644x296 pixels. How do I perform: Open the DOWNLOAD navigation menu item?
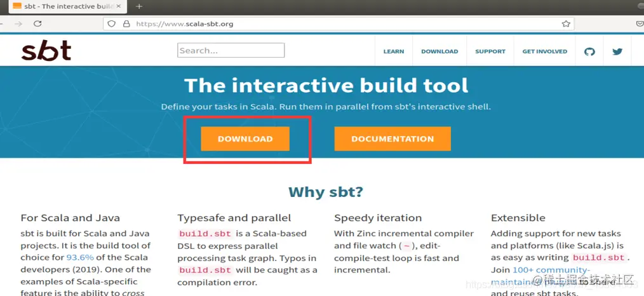click(439, 51)
